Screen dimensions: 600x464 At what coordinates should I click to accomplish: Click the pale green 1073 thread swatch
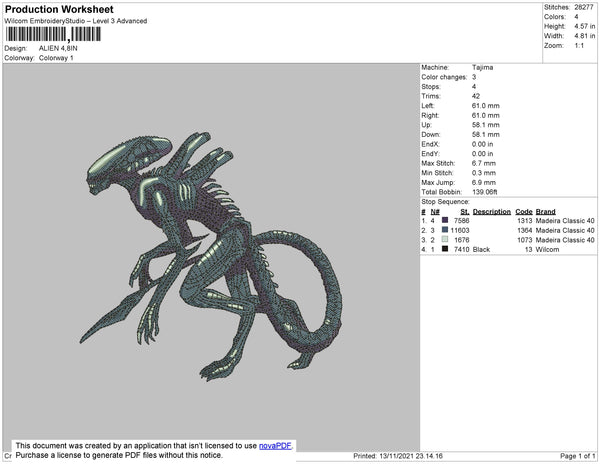tap(445, 239)
